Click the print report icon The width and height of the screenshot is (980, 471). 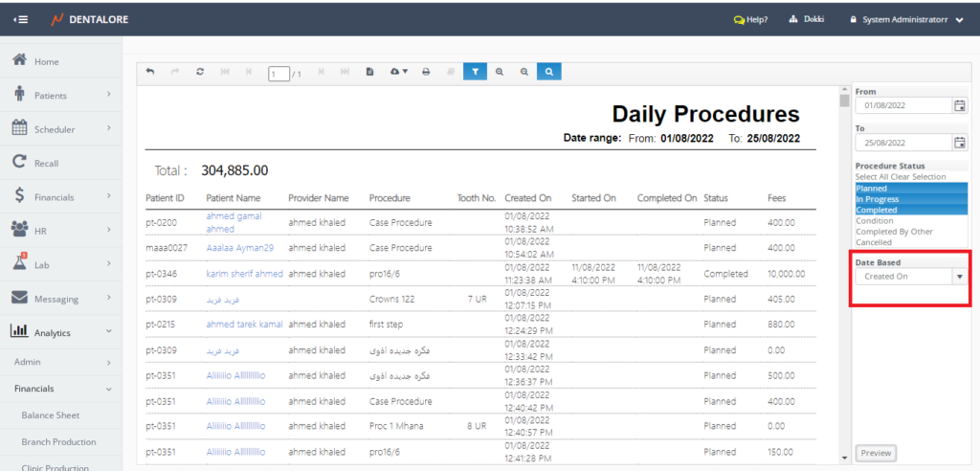pos(426,72)
